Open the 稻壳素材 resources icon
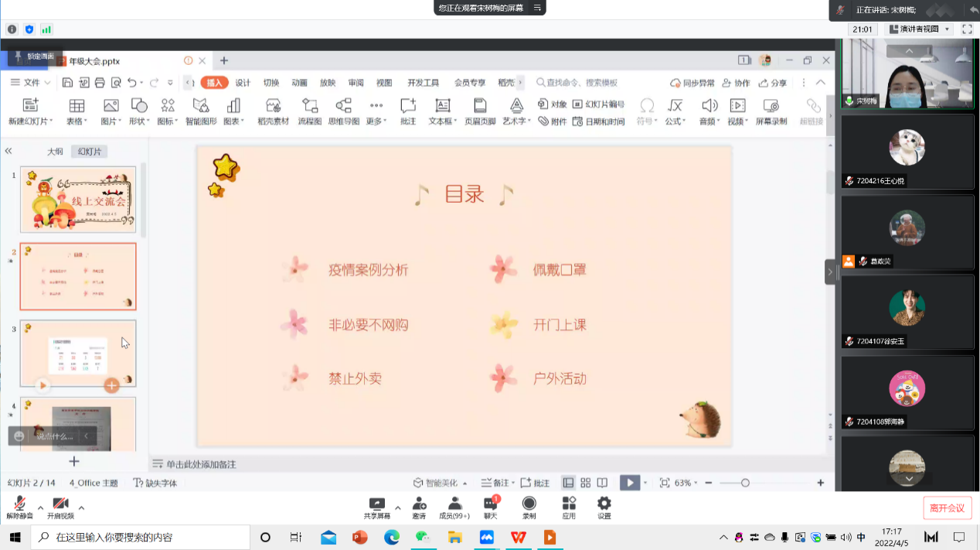Image resolution: width=980 pixels, height=550 pixels. coord(273,106)
